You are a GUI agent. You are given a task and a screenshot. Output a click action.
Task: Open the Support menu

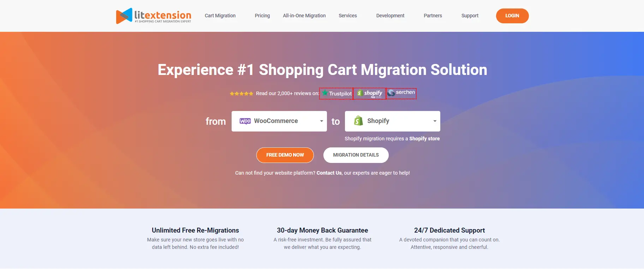[470, 16]
